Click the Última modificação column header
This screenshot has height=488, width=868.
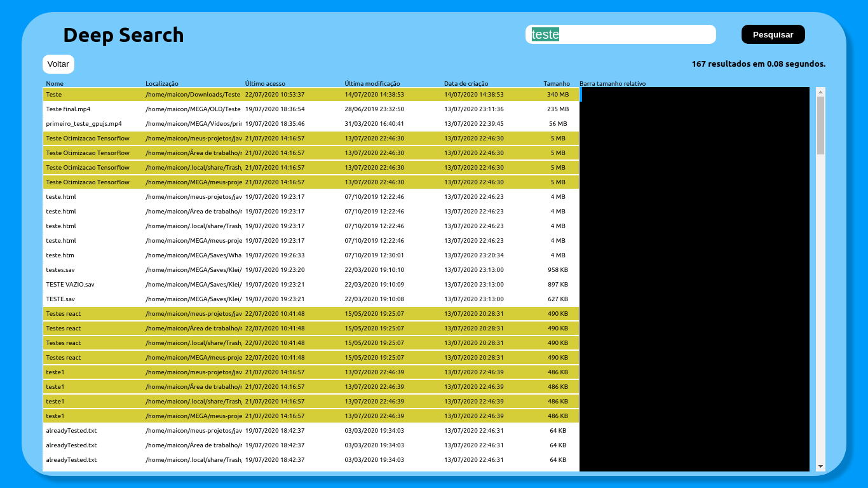pos(372,83)
